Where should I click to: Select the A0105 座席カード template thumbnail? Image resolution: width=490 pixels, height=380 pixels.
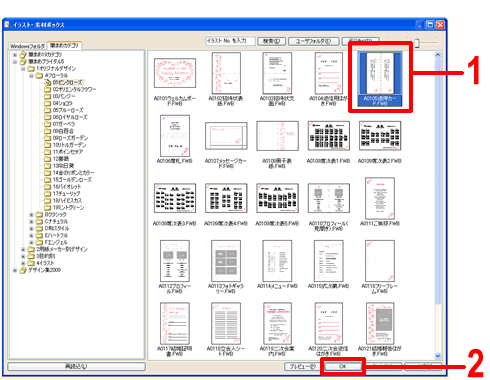[380, 73]
